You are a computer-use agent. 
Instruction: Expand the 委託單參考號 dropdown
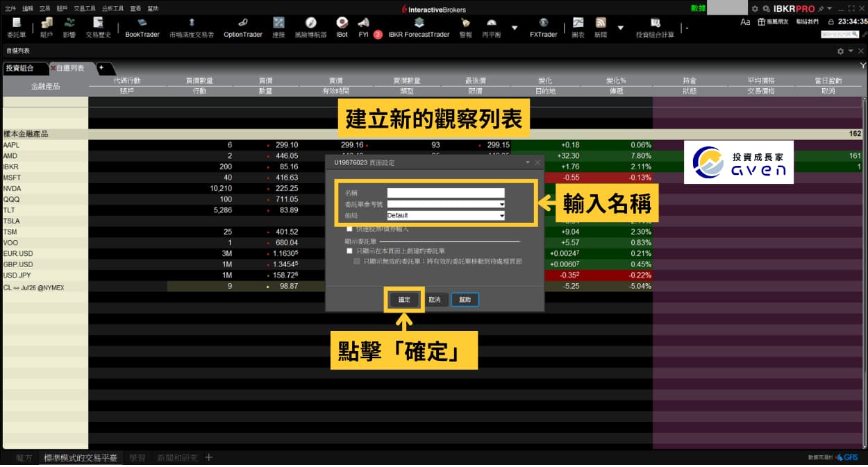tap(501, 204)
